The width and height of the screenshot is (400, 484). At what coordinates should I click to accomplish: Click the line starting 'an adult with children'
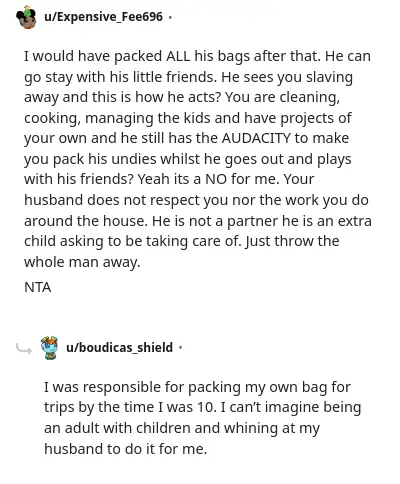pos(182,428)
